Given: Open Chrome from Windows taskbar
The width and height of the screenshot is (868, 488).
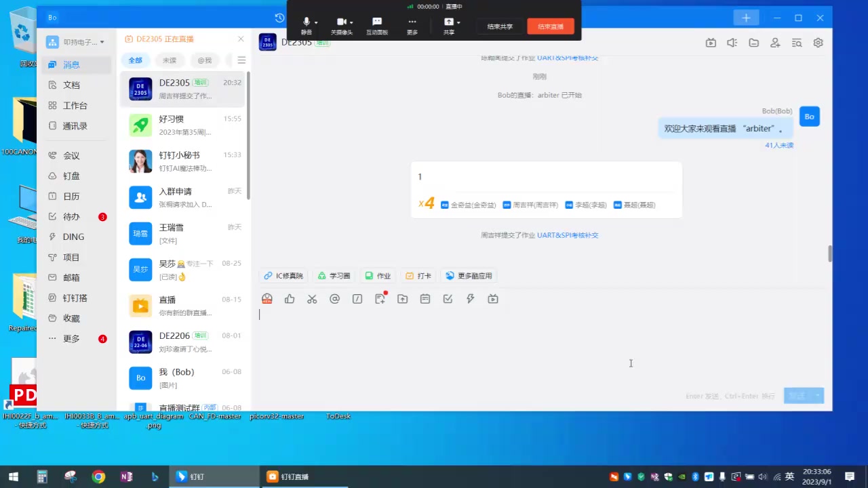Looking at the screenshot, I should 99,476.
